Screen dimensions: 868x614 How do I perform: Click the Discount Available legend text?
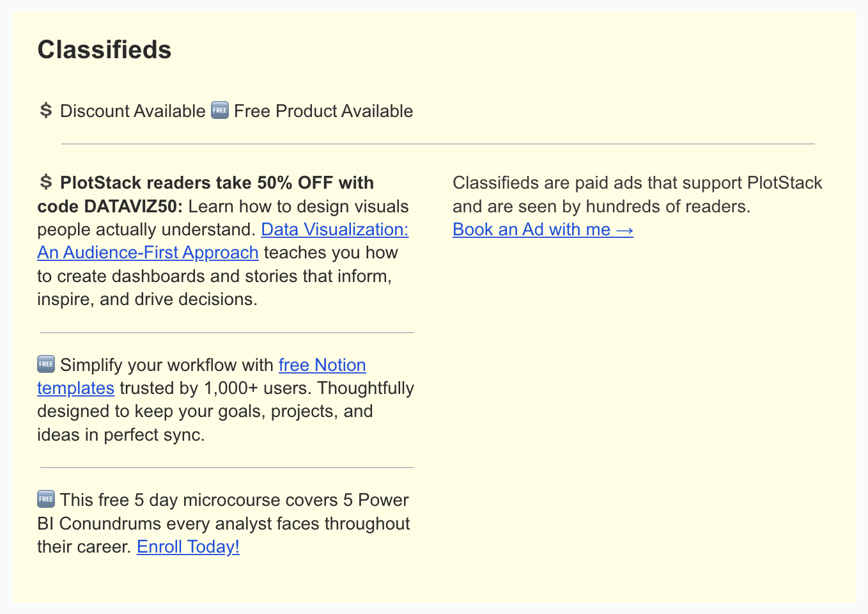pyautogui.click(x=132, y=111)
